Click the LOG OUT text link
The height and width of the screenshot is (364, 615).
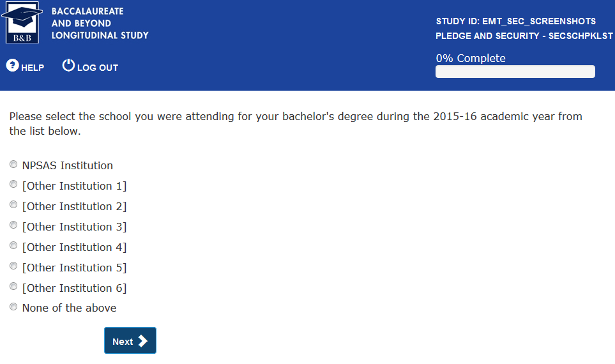[98, 68]
